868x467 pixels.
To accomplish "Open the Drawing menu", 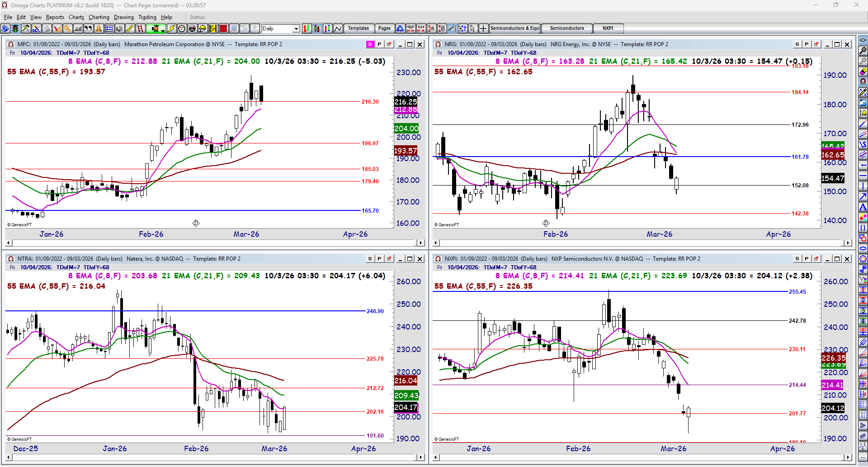I will tap(124, 17).
